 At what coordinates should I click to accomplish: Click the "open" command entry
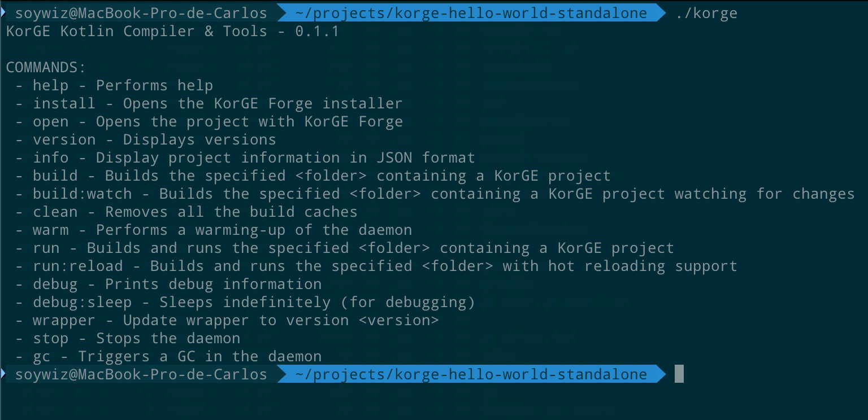(x=50, y=122)
